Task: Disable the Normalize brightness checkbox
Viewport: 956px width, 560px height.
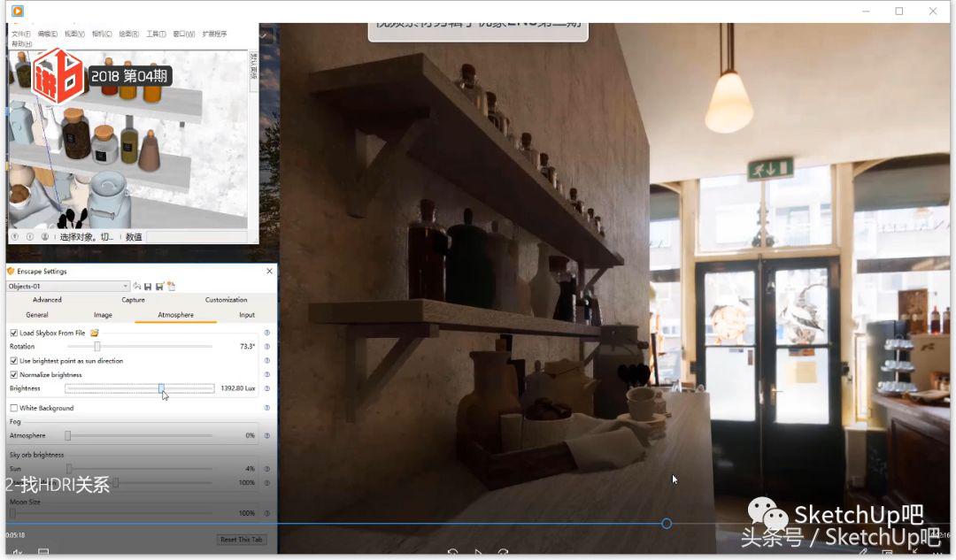Action: pyautogui.click(x=13, y=375)
